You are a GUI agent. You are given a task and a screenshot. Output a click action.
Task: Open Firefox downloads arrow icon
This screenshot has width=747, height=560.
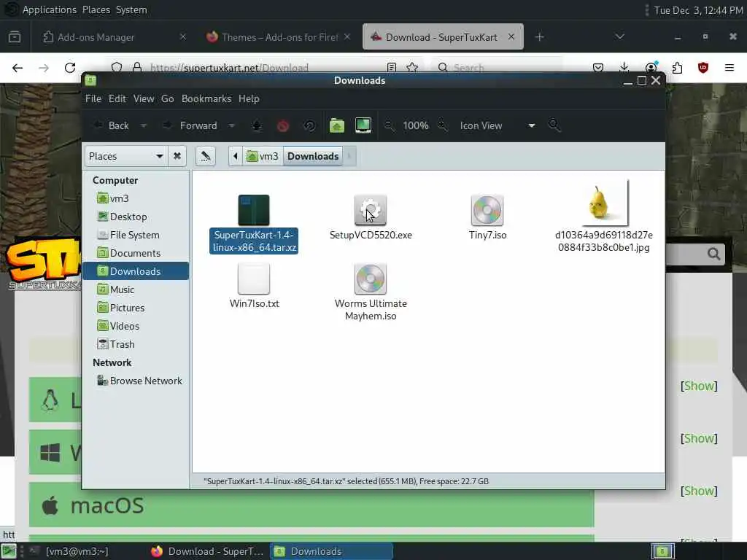624,68
